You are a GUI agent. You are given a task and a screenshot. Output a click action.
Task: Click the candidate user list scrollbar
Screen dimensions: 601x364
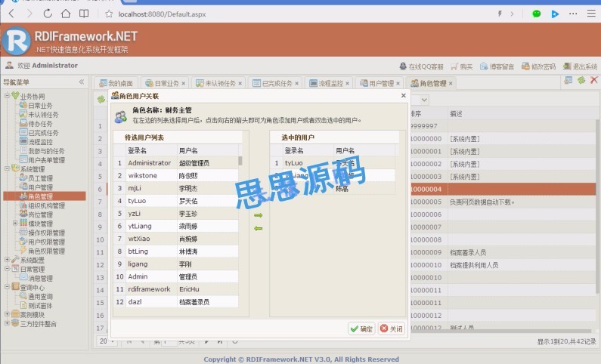pyautogui.click(x=240, y=160)
